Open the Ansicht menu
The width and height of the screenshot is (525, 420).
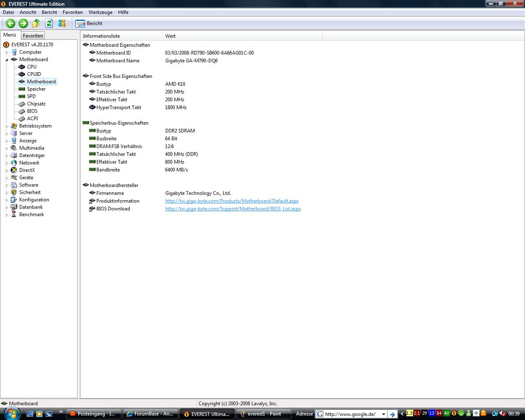[28, 12]
